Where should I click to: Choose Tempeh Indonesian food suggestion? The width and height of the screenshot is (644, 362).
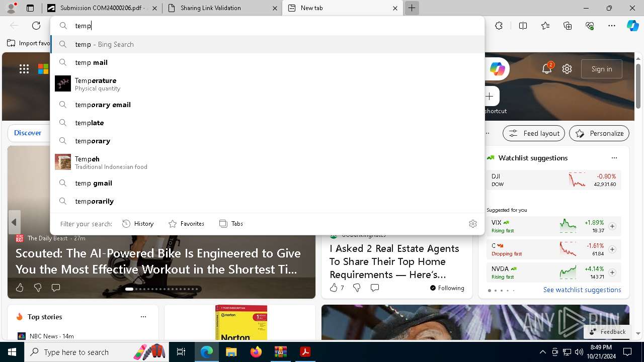(x=267, y=162)
